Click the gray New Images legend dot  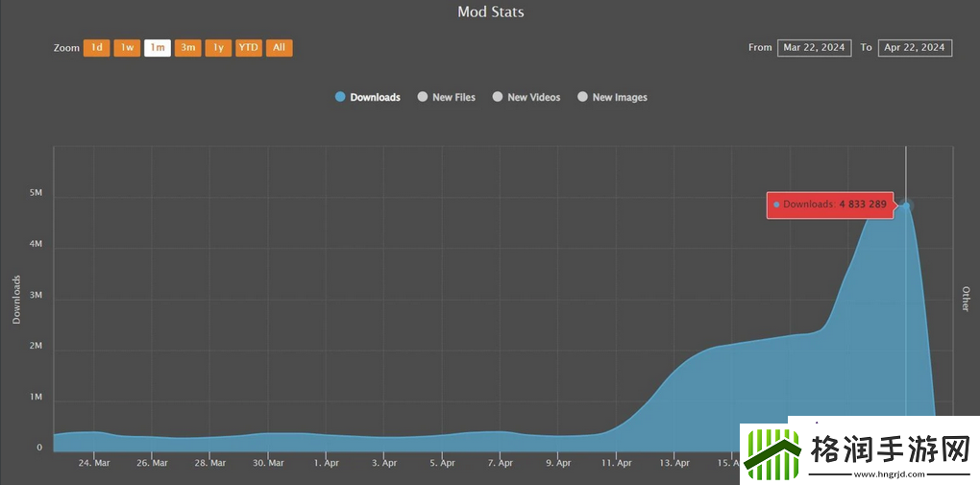click(x=582, y=97)
